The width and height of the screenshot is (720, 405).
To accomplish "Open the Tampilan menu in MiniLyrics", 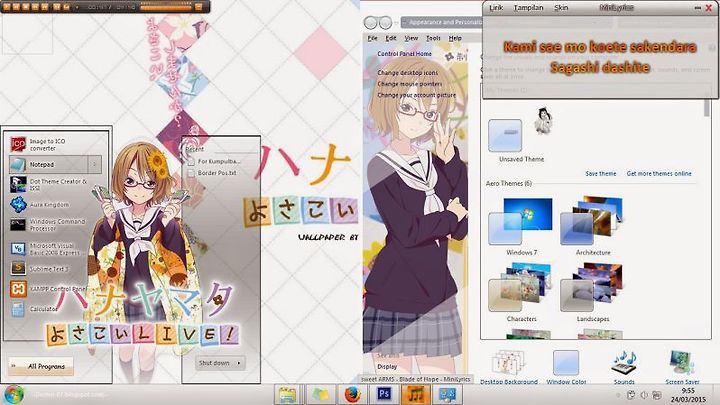I will click(x=529, y=8).
